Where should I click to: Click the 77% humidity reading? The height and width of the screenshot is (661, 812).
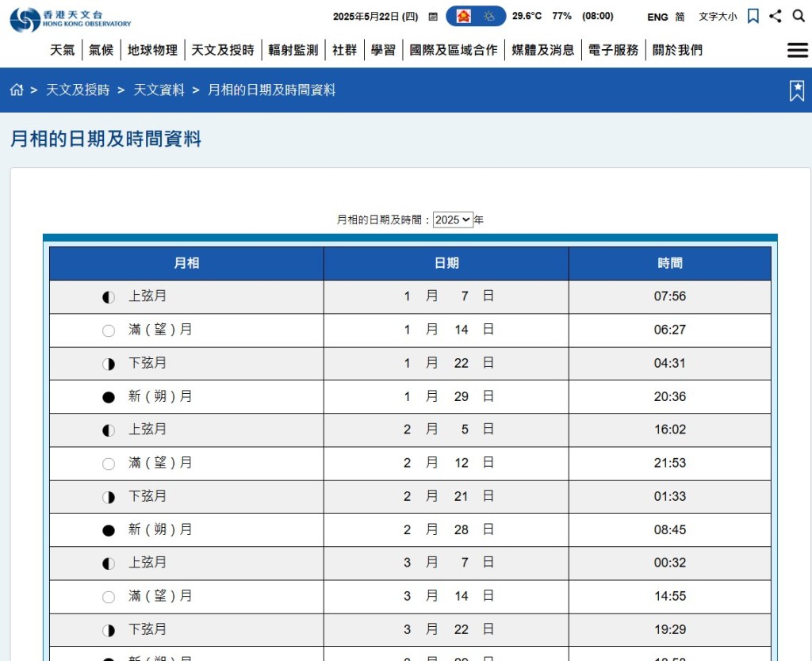(561, 16)
